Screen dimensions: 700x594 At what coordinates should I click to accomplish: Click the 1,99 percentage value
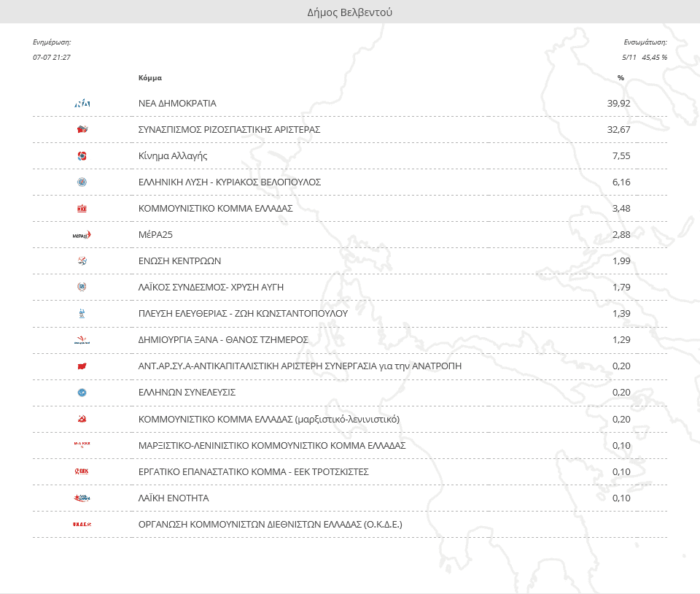click(x=621, y=261)
